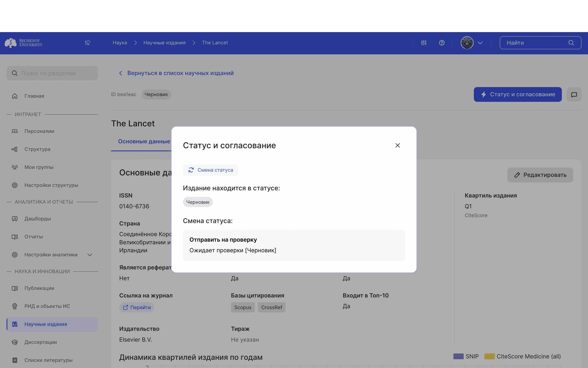
Task: Click the Мои группы group icon
Action: [x=15, y=167]
